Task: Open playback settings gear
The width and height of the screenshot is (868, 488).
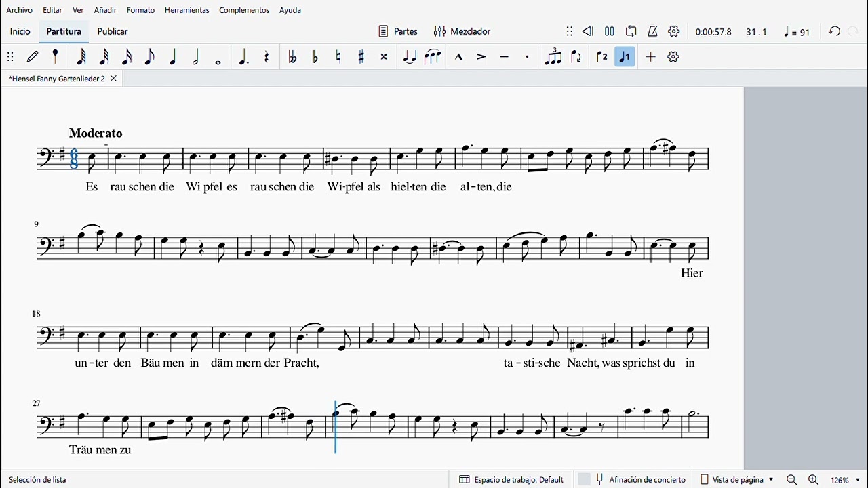Action: tap(674, 31)
